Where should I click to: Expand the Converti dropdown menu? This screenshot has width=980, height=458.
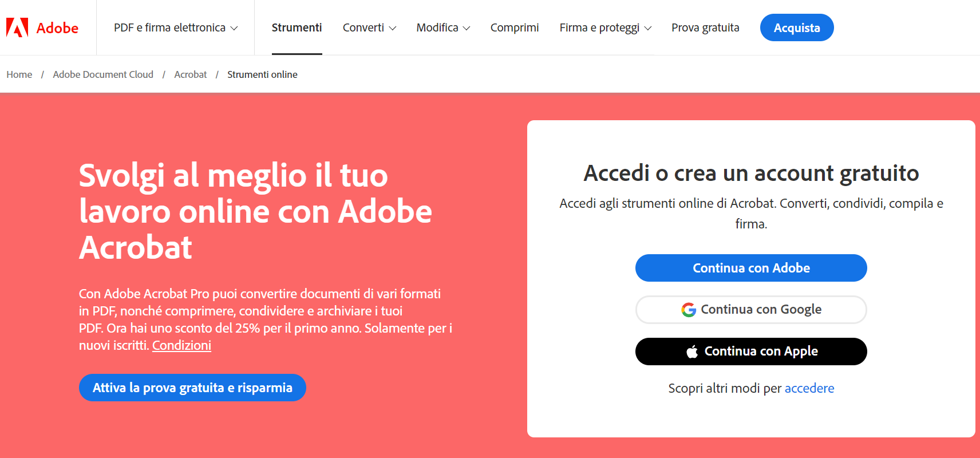click(369, 27)
